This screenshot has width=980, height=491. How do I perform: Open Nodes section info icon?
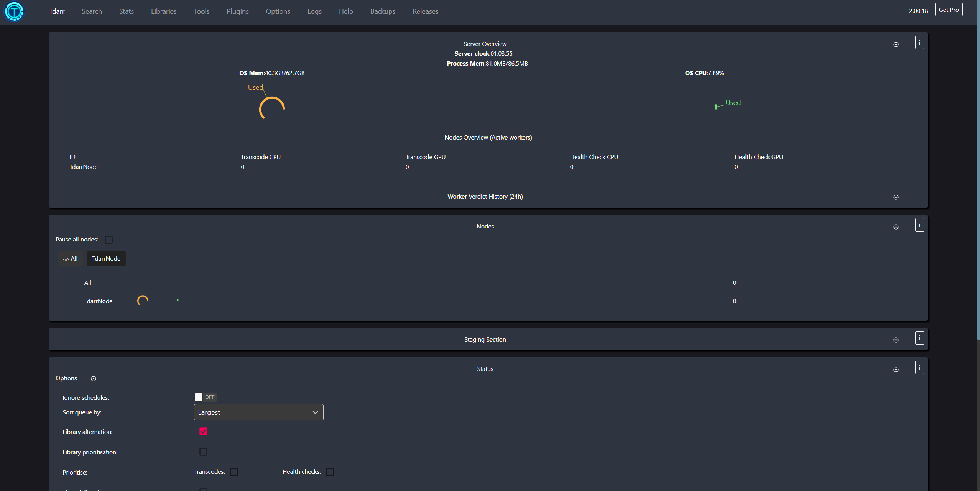[919, 225]
